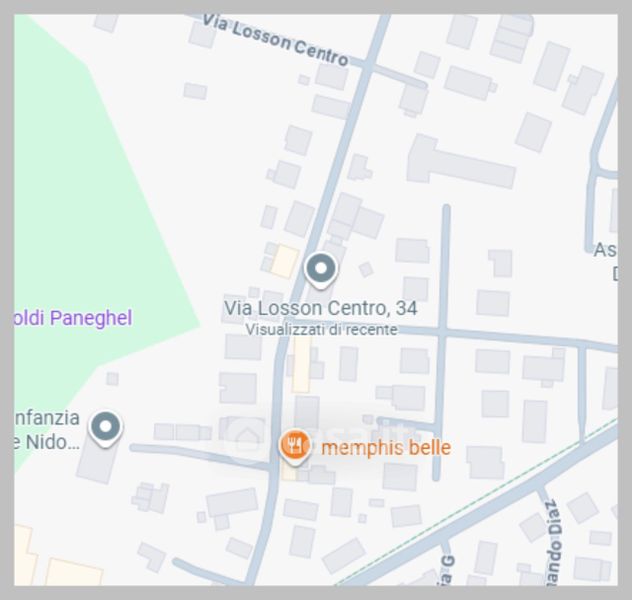Click the purple Paneghel place label
The height and width of the screenshot is (600, 632).
pos(73,318)
